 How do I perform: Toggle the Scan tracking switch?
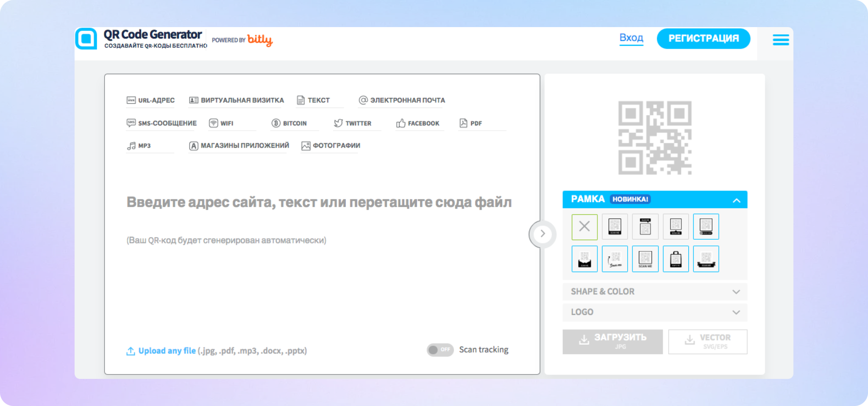[440, 350]
